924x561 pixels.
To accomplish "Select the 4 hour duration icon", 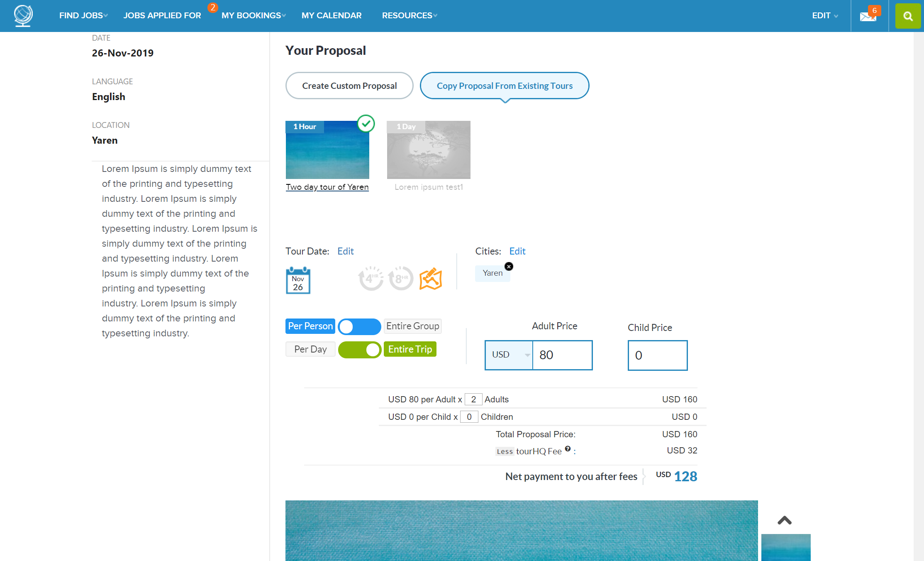I will tap(371, 278).
